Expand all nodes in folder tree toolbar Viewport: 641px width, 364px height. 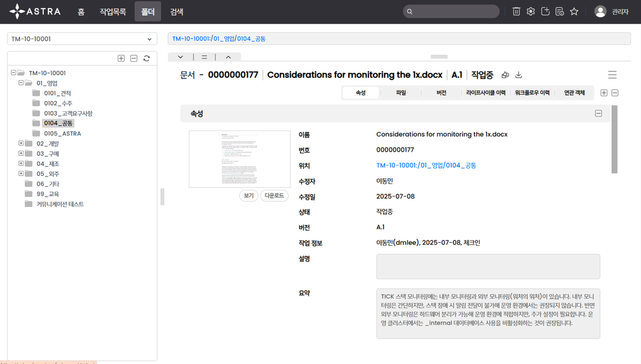click(x=121, y=58)
